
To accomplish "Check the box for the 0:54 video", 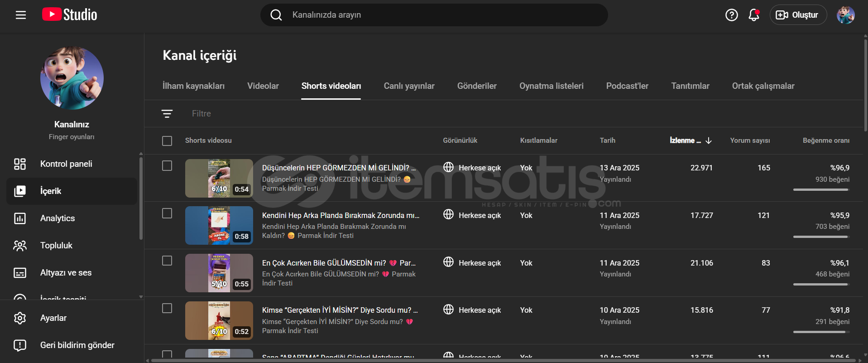I will click(167, 166).
